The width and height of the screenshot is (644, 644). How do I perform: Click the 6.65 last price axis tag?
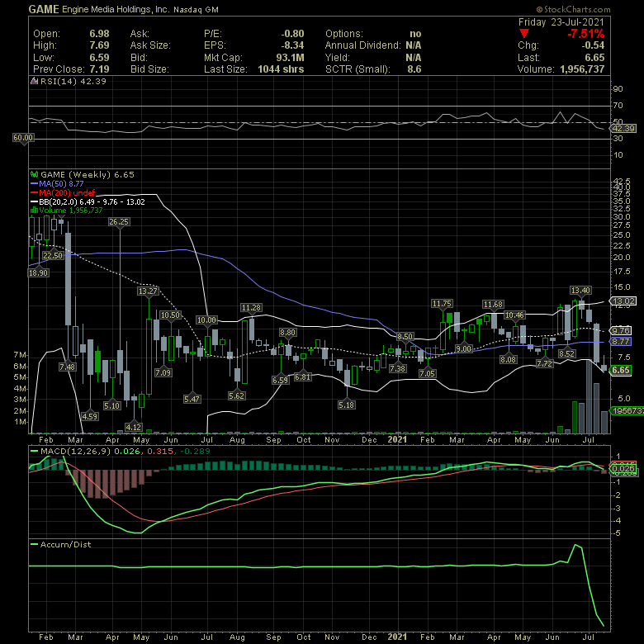click(x=621, y=370)
